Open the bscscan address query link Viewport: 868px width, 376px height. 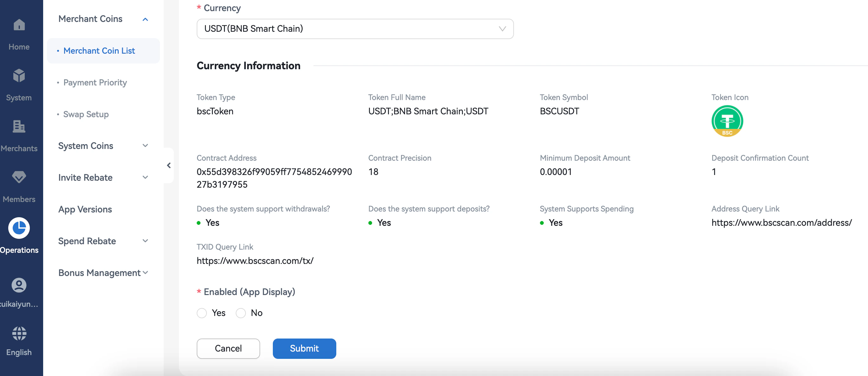(782, 223)
